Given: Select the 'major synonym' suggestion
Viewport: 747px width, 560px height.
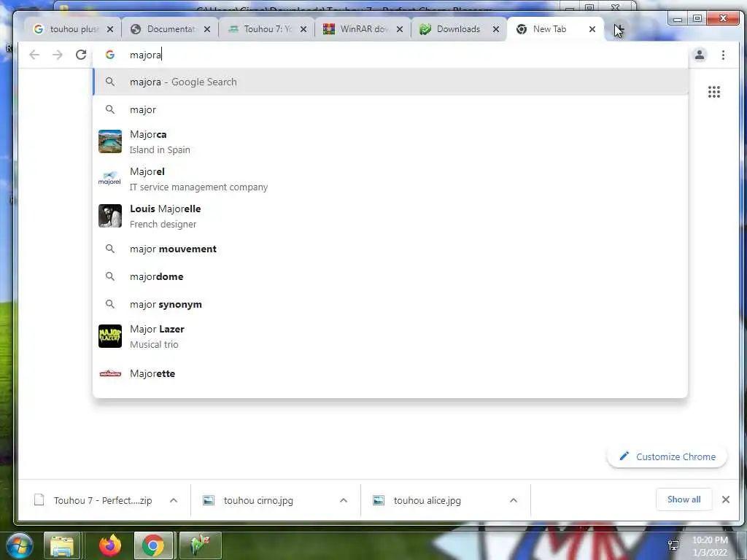Looking at the screenshot, I should coord(391,304).
